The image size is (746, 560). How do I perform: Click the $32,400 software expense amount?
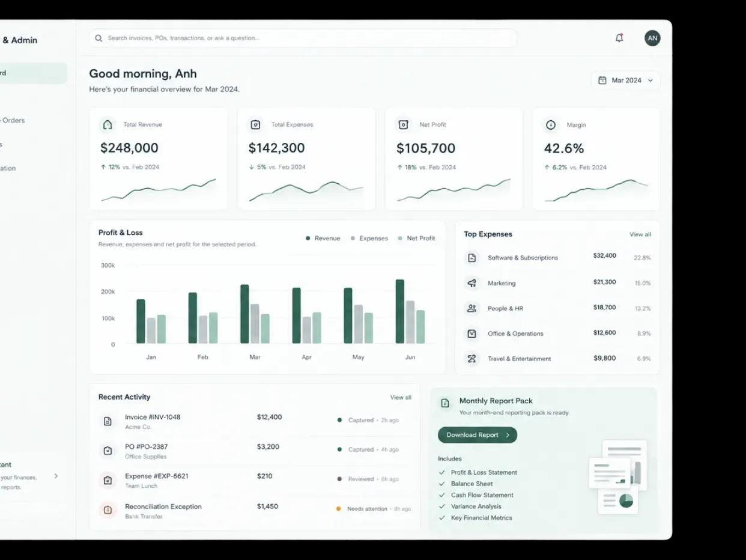point(604,256)
